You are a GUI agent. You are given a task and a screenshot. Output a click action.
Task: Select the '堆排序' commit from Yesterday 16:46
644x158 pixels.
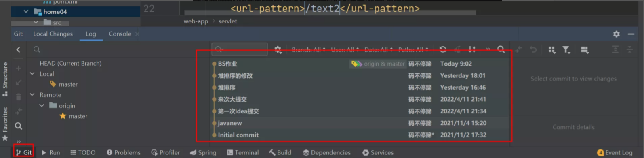pos(361,88)
